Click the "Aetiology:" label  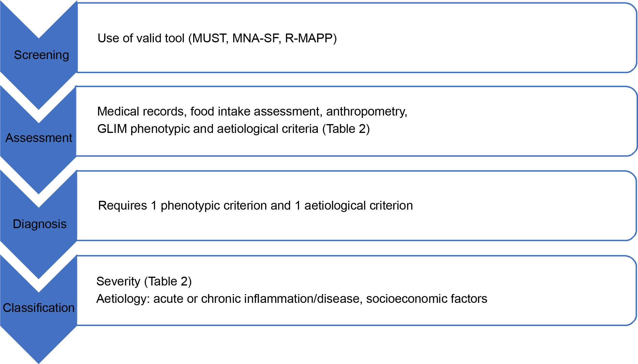123,299
